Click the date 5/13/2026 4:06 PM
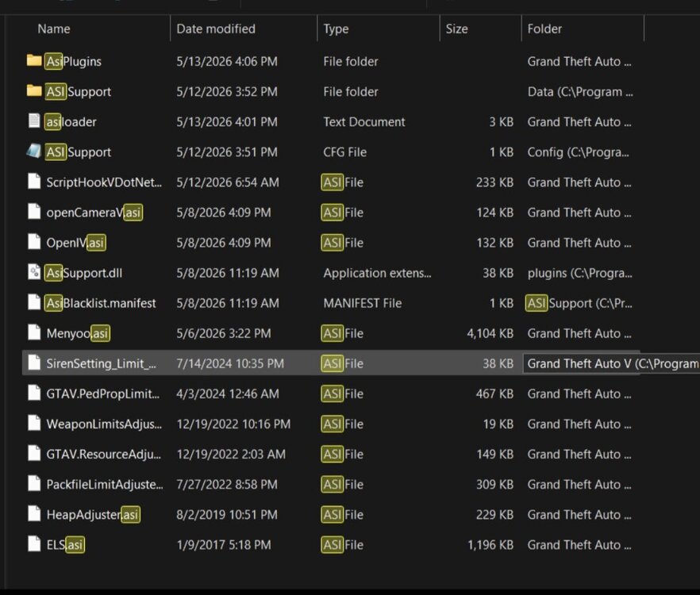 [227, 61]
